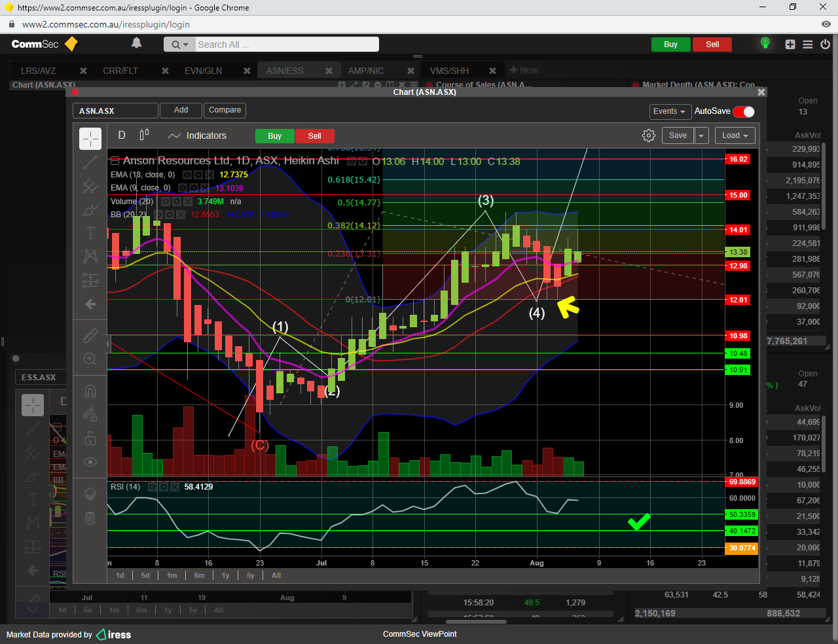838x644 pixels.
Task: Open the Save options arrow
Action: 701,135
